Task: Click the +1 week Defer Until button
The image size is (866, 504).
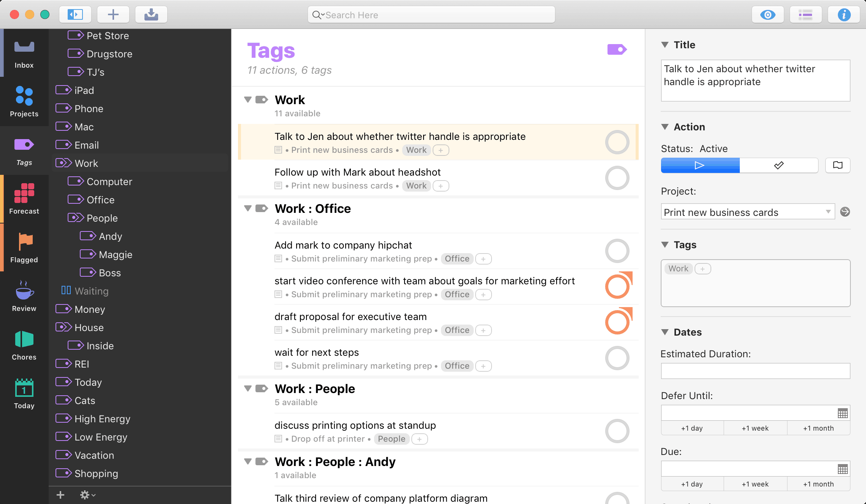Action: 755,428
